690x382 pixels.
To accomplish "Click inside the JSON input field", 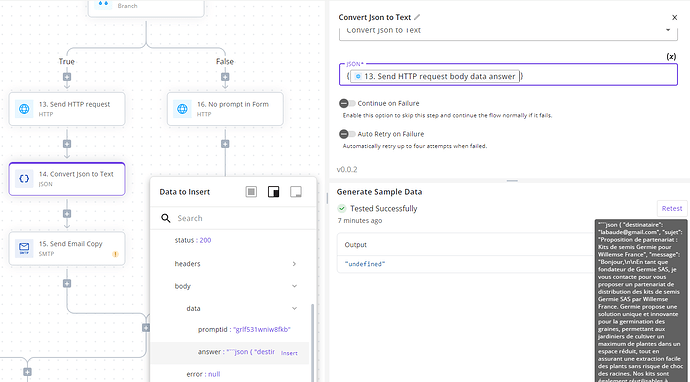I will (x=508, y=76).
